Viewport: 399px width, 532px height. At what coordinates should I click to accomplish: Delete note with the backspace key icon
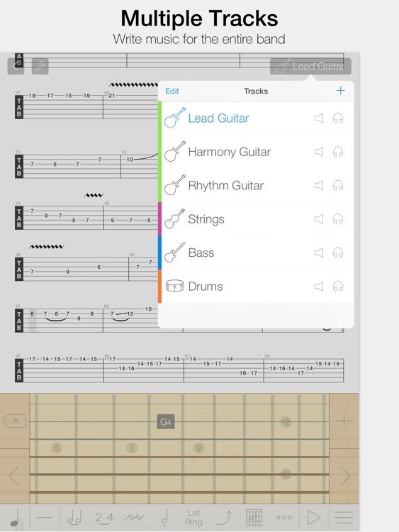click(15, 421)
